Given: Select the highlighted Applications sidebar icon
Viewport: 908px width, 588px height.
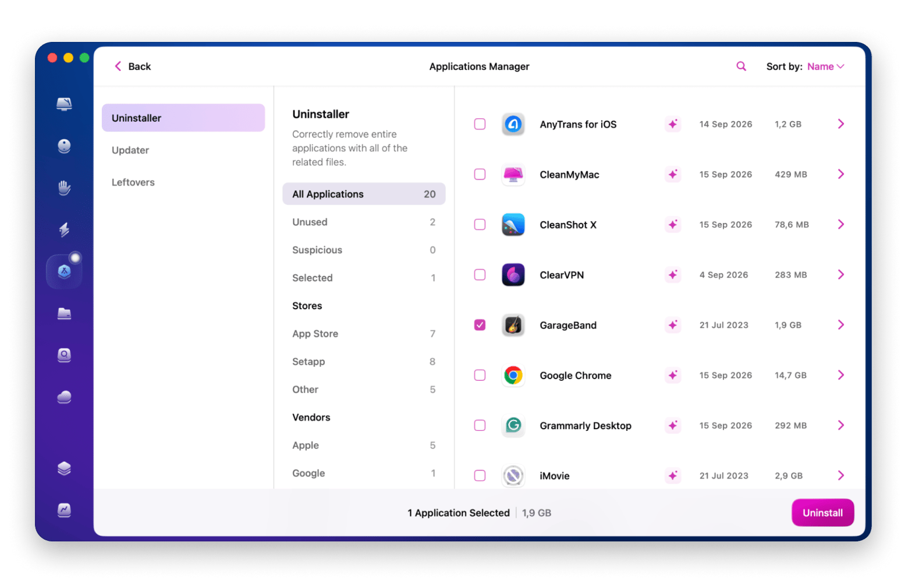Looking at the screenshot, I should click(x=64, y=271).
